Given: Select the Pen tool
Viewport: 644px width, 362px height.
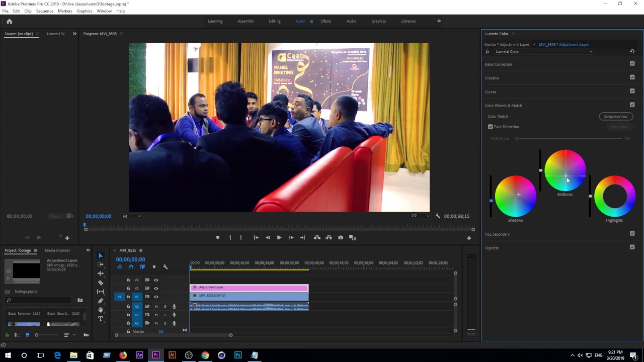Looking at the screenshot, I should point(101,301).
